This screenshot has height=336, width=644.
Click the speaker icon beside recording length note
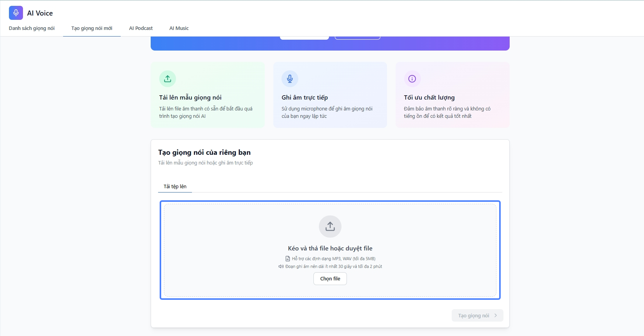coord(281,266)
